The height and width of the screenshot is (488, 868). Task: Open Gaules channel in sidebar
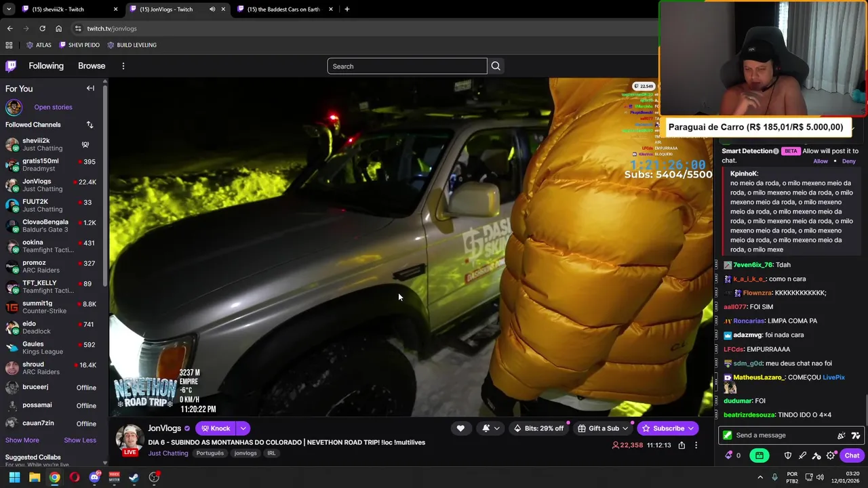pos(51,348)
